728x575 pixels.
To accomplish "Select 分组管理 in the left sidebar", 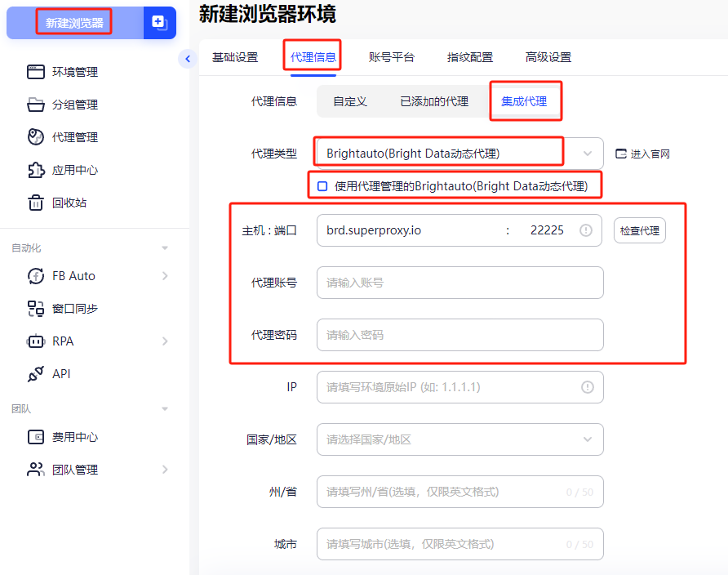I will 73,105.
